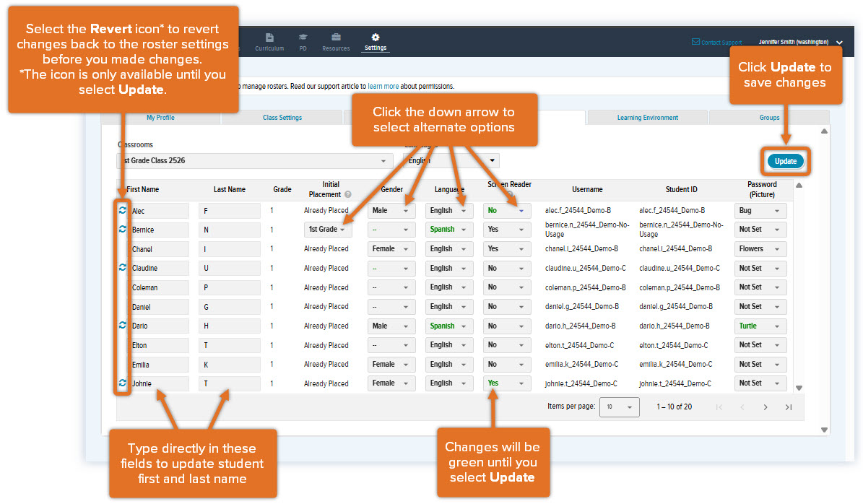
Task: Revert changes for Bernice's row
Action: click(123, 229)
